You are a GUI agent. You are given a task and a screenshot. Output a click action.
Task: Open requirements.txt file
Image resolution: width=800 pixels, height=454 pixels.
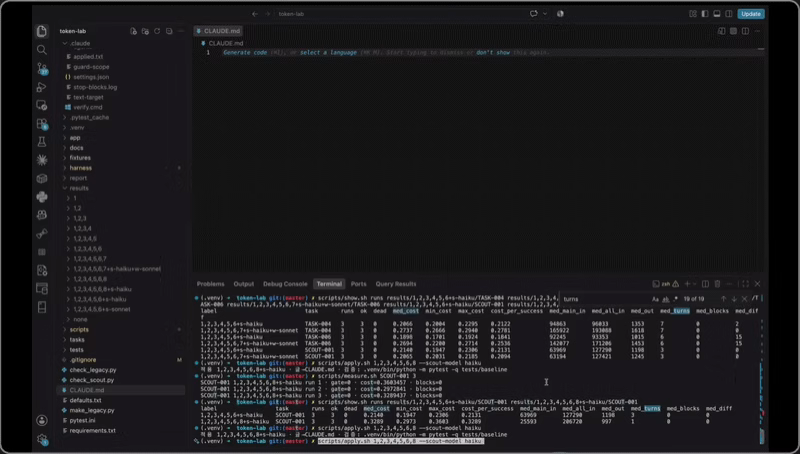[x=120, y=431]
